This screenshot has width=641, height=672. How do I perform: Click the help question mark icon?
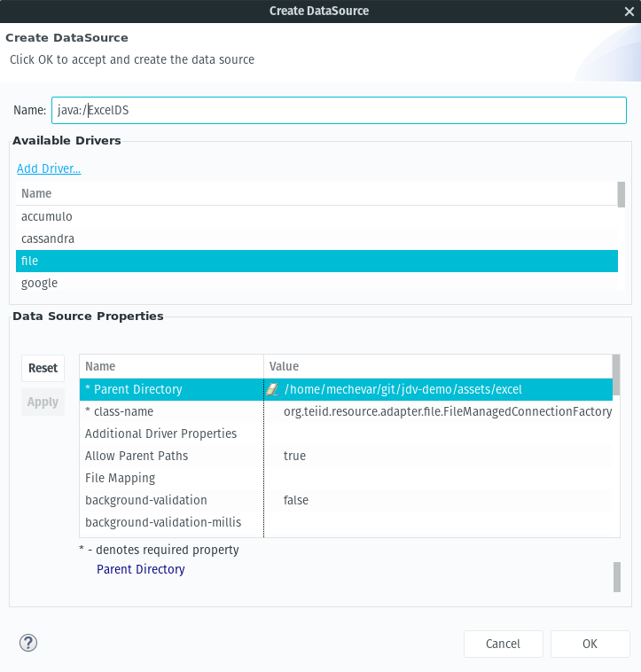tap(28, 643)
